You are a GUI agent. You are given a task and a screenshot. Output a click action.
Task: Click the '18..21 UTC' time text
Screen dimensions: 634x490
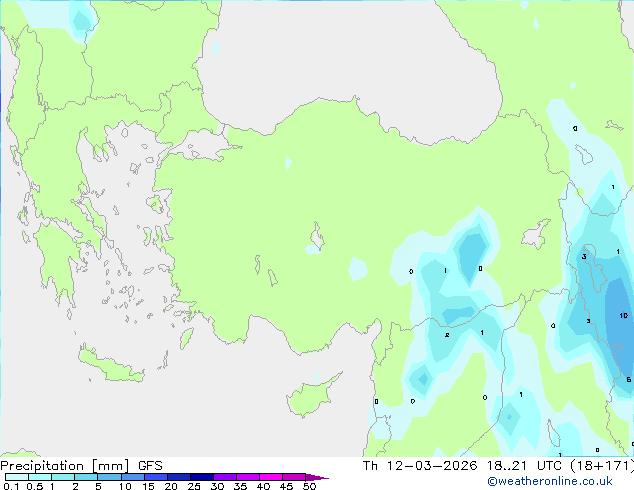(x=524, y=466)
